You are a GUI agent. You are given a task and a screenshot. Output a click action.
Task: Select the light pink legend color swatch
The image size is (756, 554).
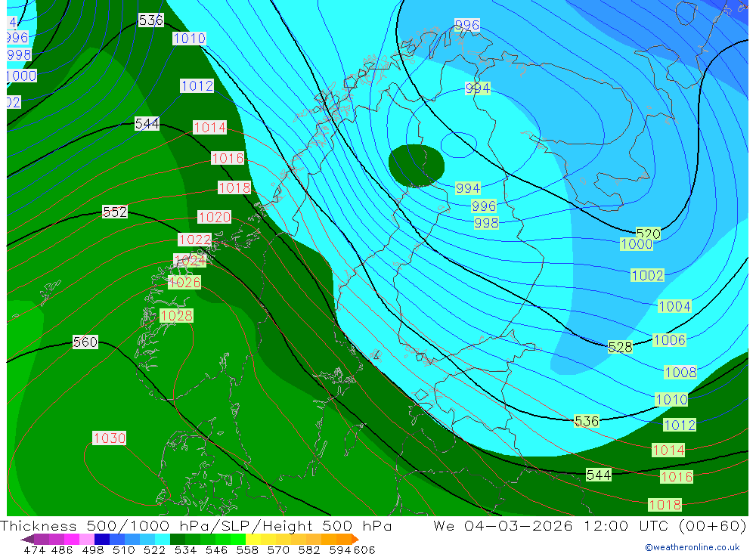pyautogui.click(x=87, y=539)
